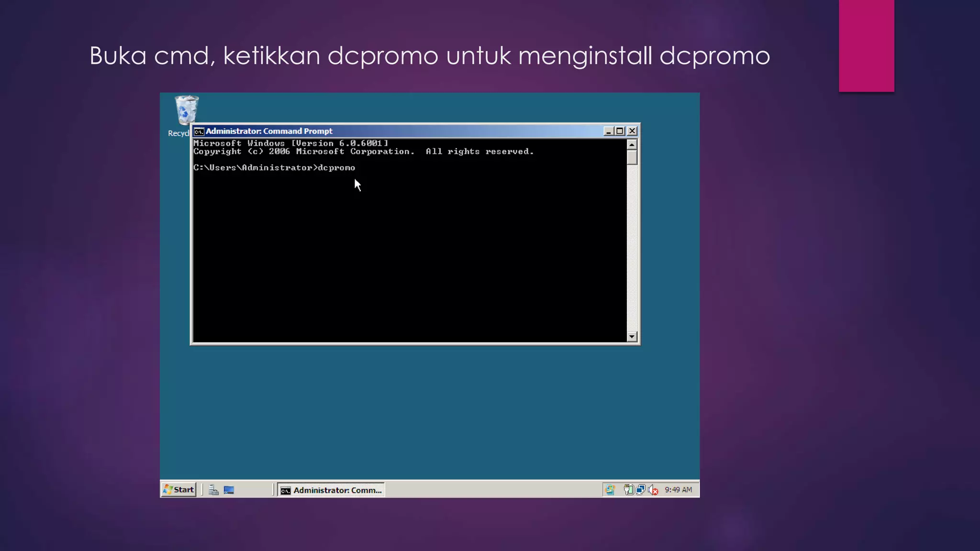Click the Windows update tray icon
Image resolution: width=980 pixels, height=551 pixels.
coord(610,489)
